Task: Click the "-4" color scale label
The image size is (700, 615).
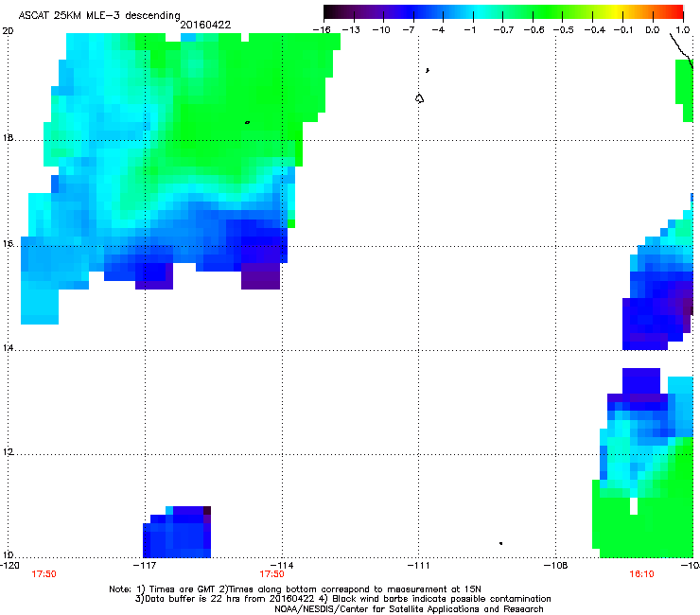Action: pos(438,30)
